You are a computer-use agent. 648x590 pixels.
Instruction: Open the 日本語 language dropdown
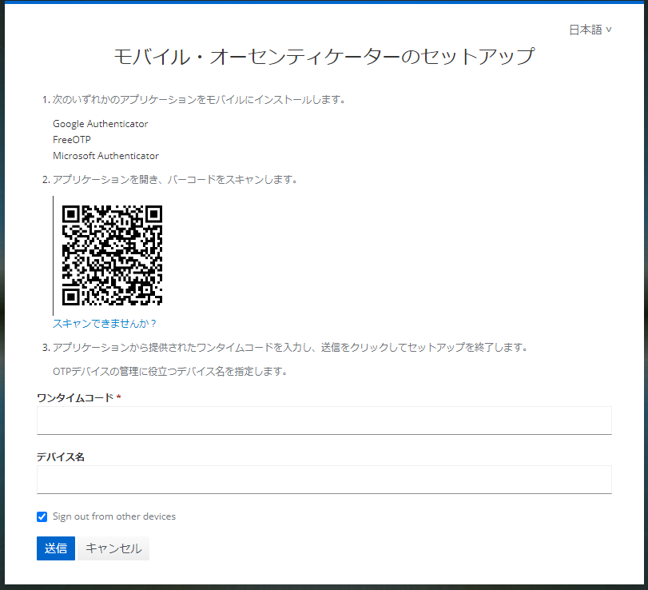point(589,30)
